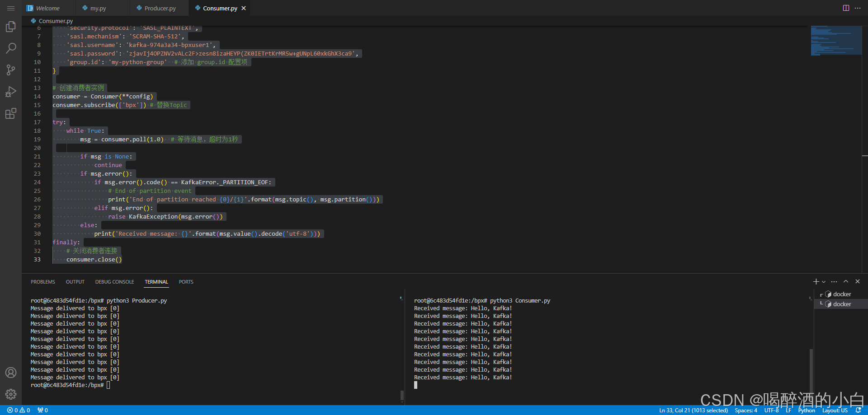Click the right terminal cursor below Consumer output

[415, 385]
